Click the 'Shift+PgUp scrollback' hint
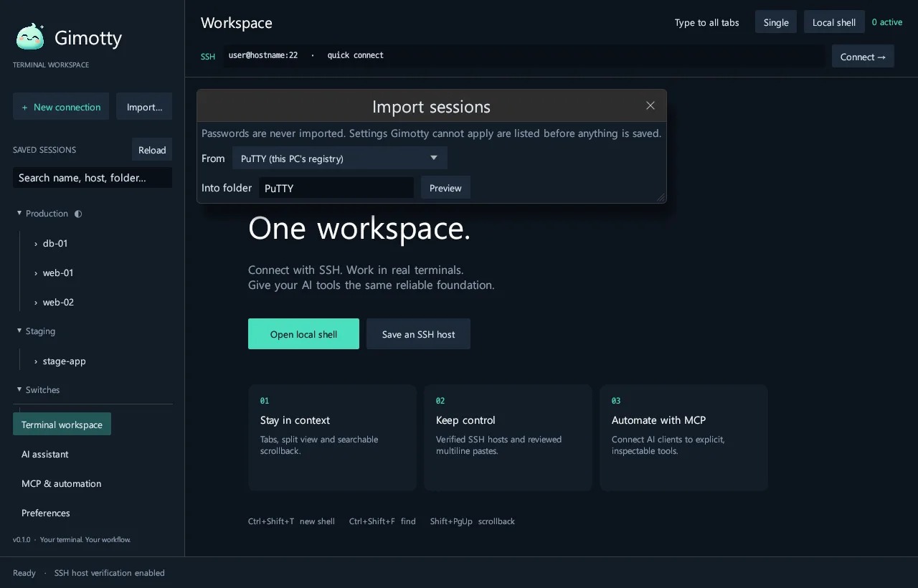Screen dimensions: 918x588 point(473,521)
